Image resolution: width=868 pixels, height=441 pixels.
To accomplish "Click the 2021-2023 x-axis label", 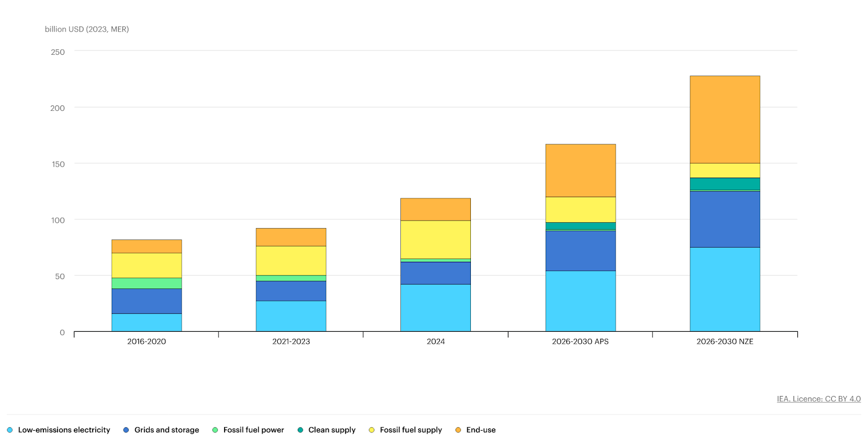I will [x=291, y=342].
